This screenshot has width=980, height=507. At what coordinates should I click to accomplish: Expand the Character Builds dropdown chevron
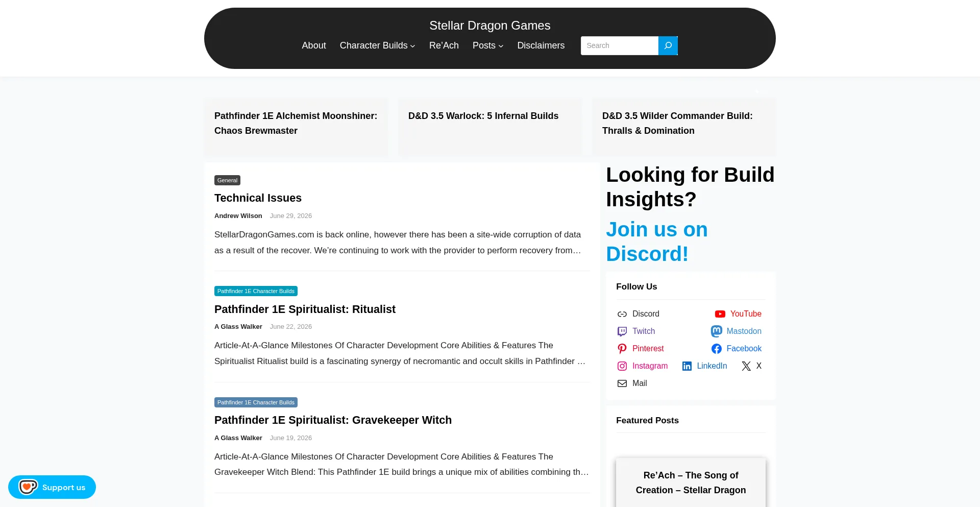point(412,46)
